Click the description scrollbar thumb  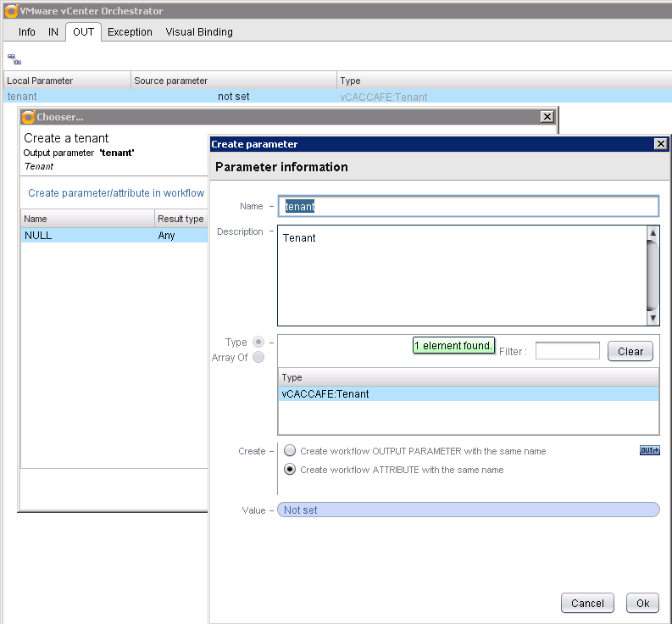pos(653,276)
